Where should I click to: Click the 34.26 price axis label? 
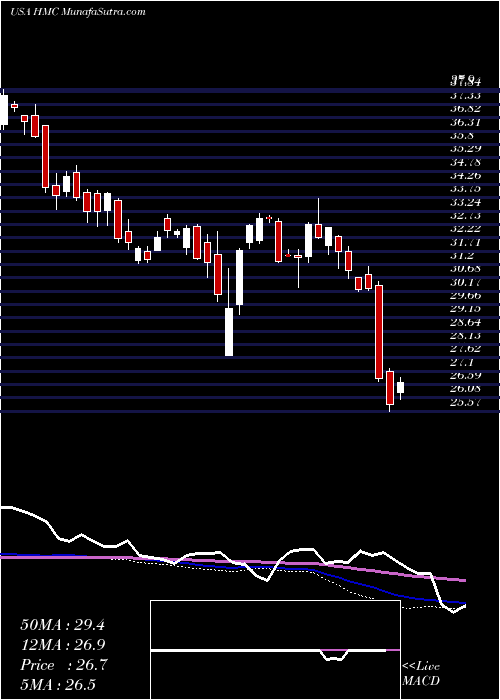[465, 175]
